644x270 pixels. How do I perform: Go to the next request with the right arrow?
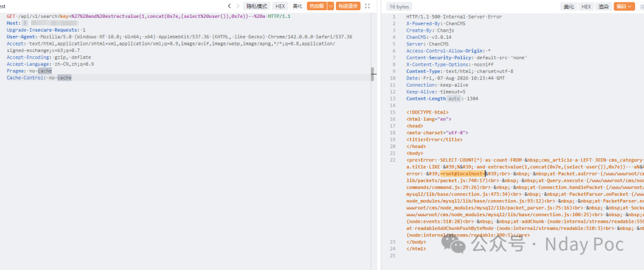point(237,6)
